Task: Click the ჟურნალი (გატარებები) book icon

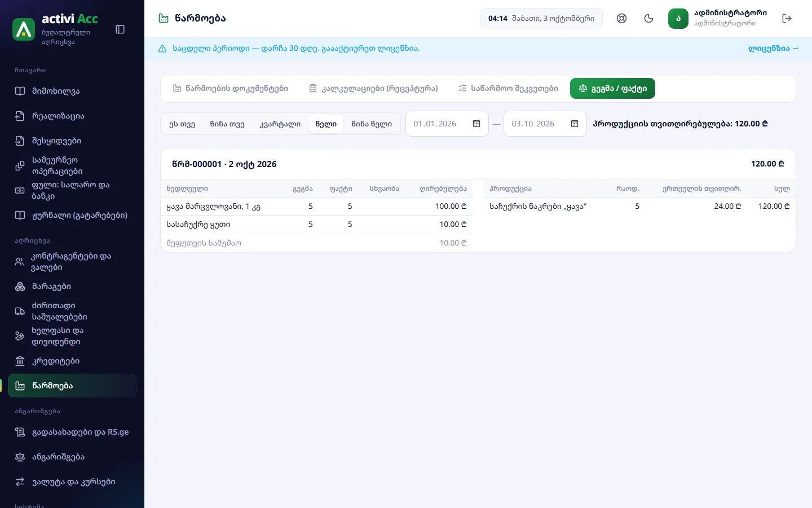Action: [20, 215]
